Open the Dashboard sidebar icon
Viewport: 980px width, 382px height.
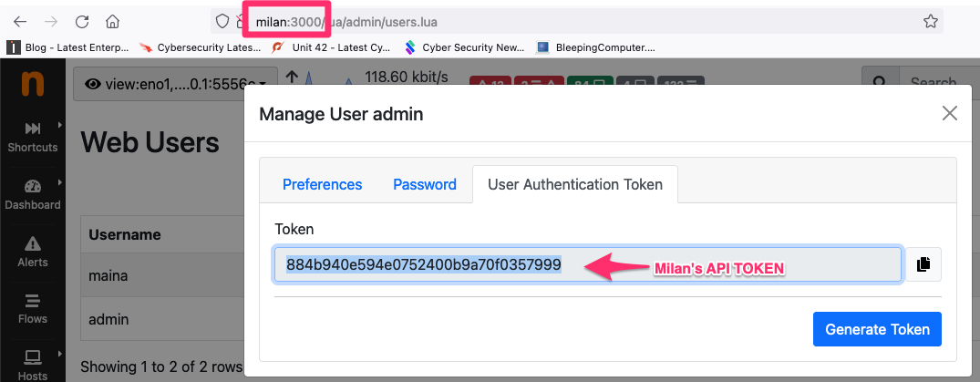33,186
